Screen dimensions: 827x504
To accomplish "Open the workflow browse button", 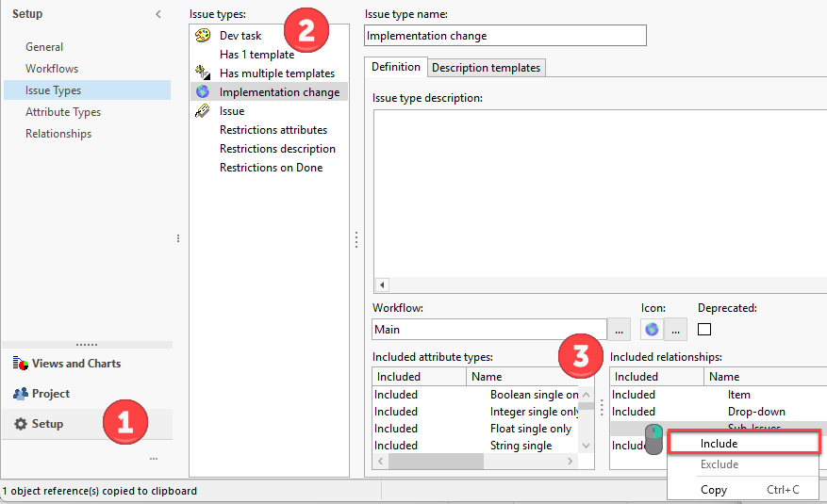I will [619, 329].
